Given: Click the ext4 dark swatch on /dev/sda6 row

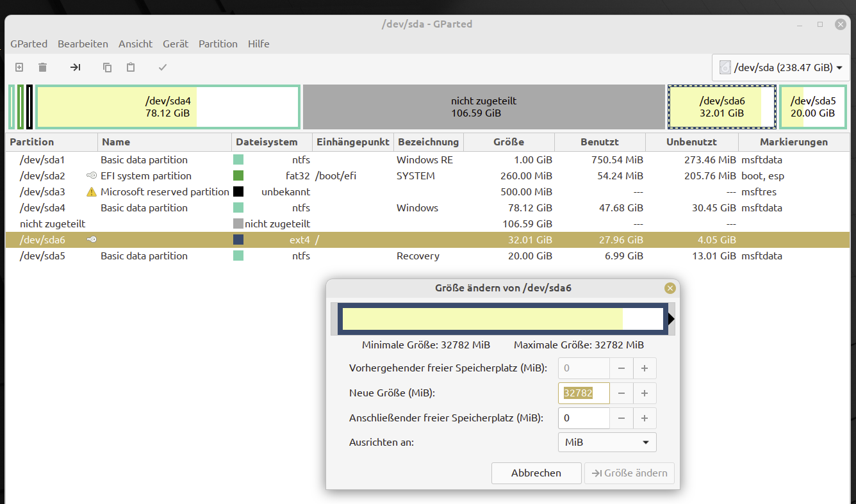Looking at the screenshot, I should (238, 240).
